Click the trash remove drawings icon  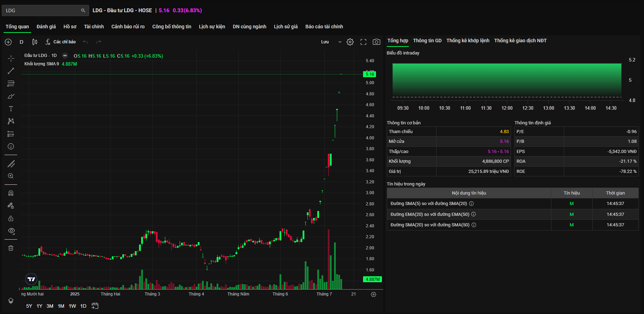point(11,248)
